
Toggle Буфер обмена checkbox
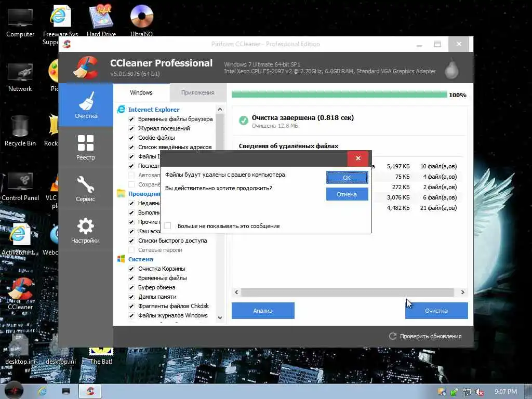pos(131,287)
